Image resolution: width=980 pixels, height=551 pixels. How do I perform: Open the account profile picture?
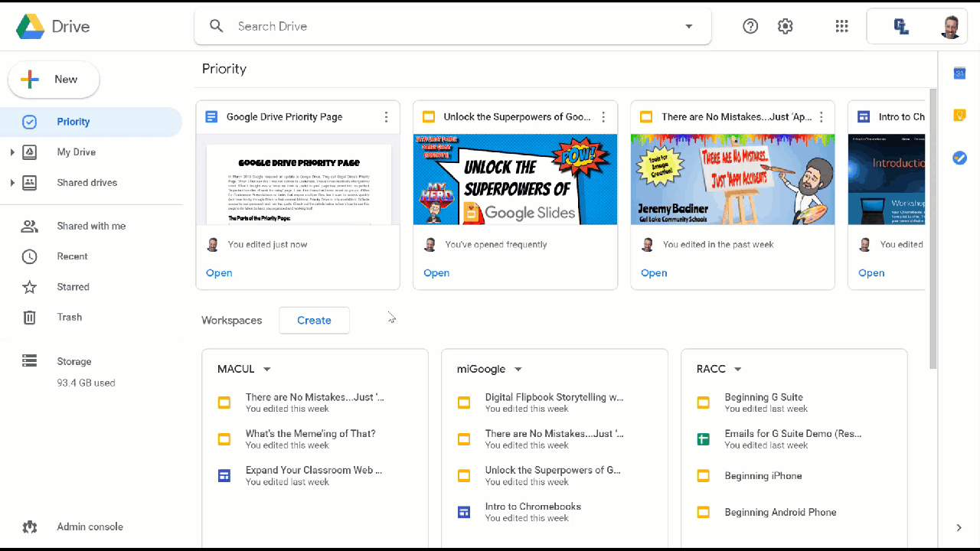click(x=950, y=27)
